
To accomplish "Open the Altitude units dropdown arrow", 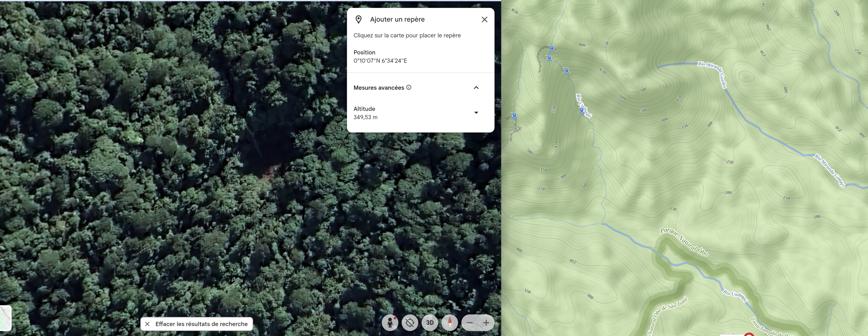I will coord(476,113).
